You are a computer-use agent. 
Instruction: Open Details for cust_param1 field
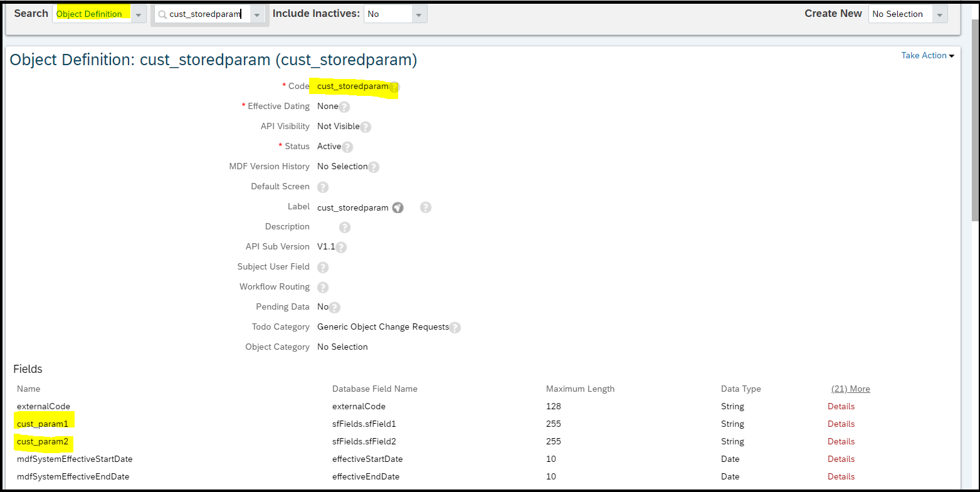point(841,424)
